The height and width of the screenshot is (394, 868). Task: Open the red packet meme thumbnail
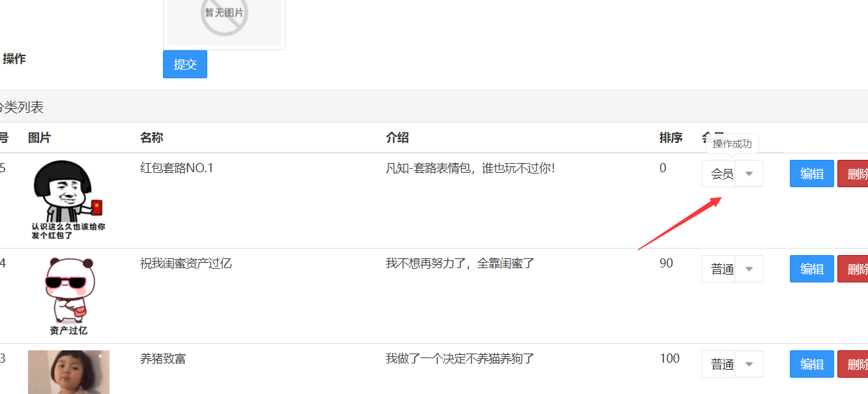[x=68, y=200]
